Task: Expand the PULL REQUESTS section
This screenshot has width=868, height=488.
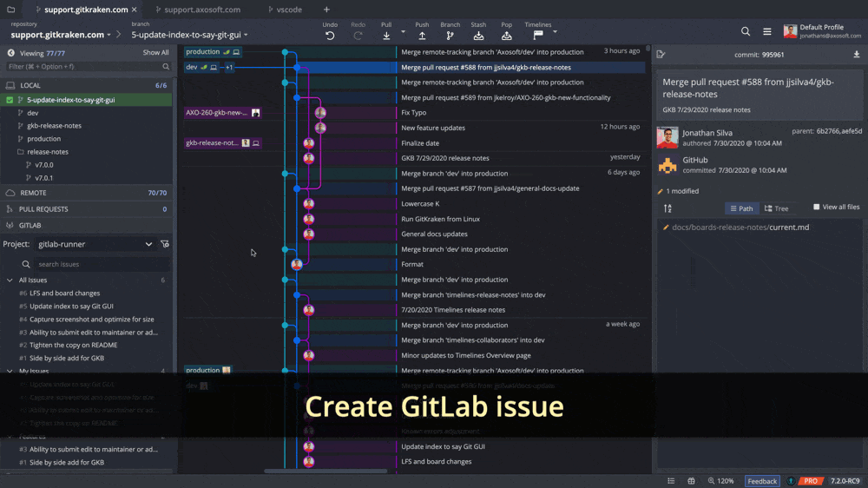Action: pos(86,208)
